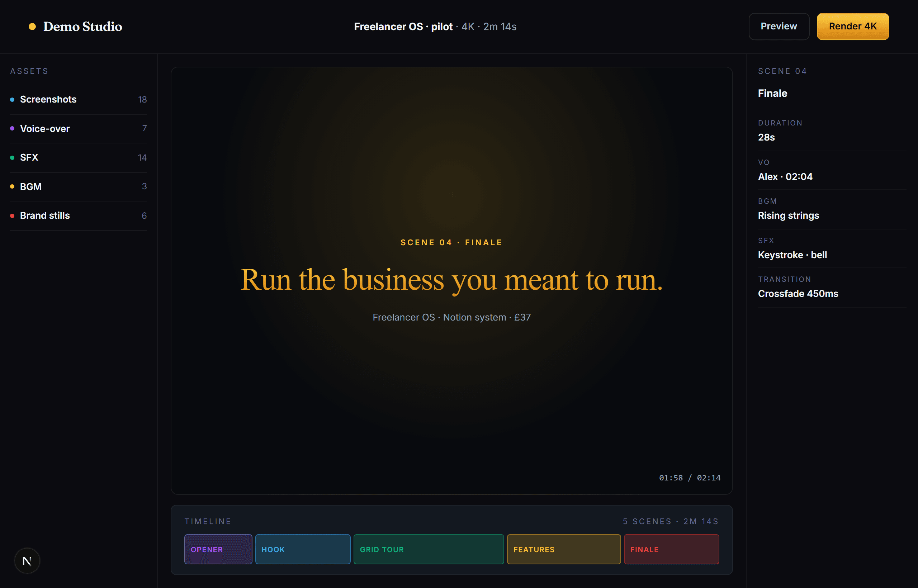Click the SCENE 04 inspector heading
The width and height of the screenshot is (918, 588).
[782, 71]
